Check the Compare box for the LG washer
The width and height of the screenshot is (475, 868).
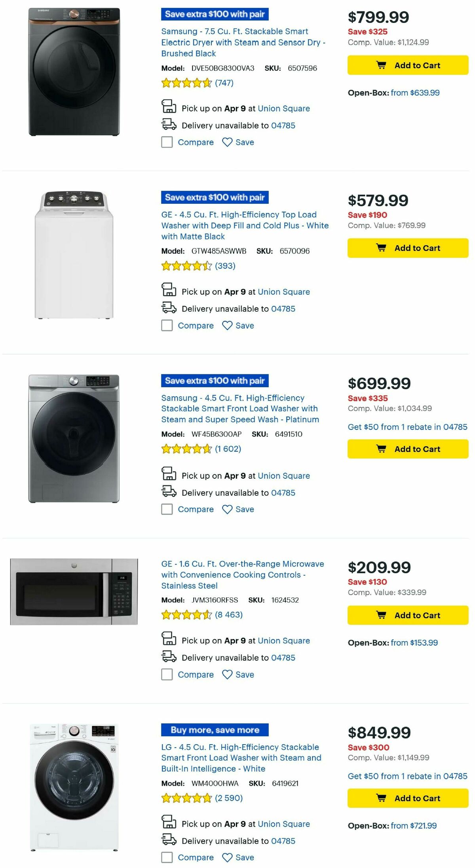click(166, 857)
